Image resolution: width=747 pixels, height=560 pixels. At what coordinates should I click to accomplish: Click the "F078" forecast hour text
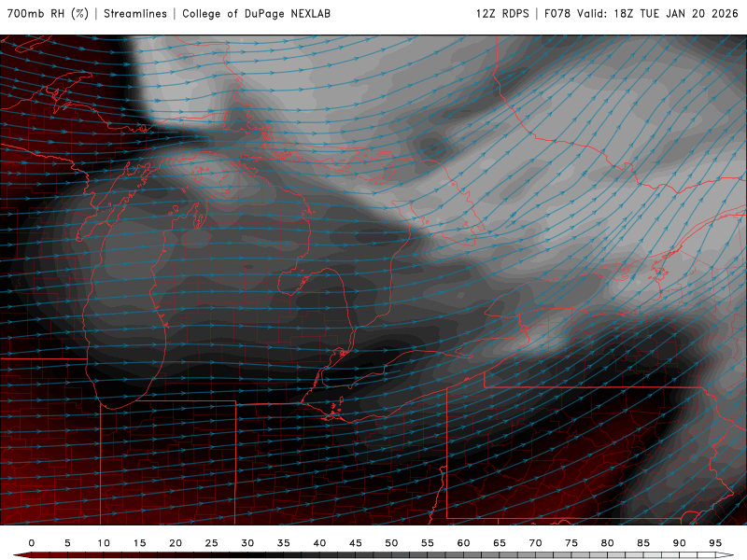pos(557,13)
